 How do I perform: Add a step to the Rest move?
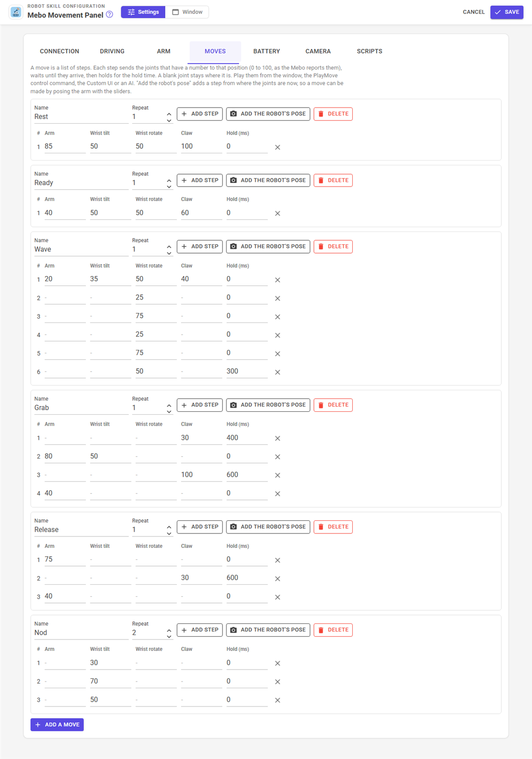click(200, 114)
